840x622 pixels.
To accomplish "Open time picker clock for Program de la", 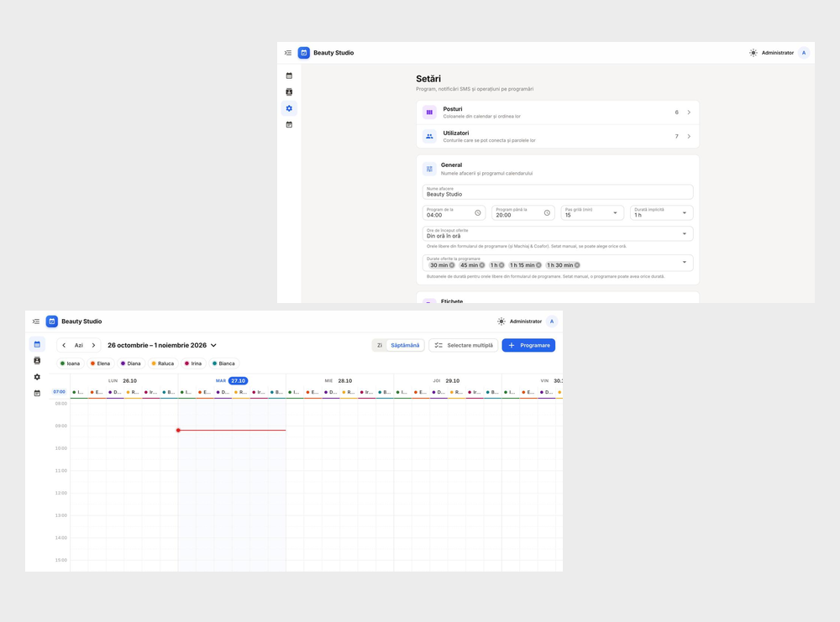I will [x=478, y=213].
